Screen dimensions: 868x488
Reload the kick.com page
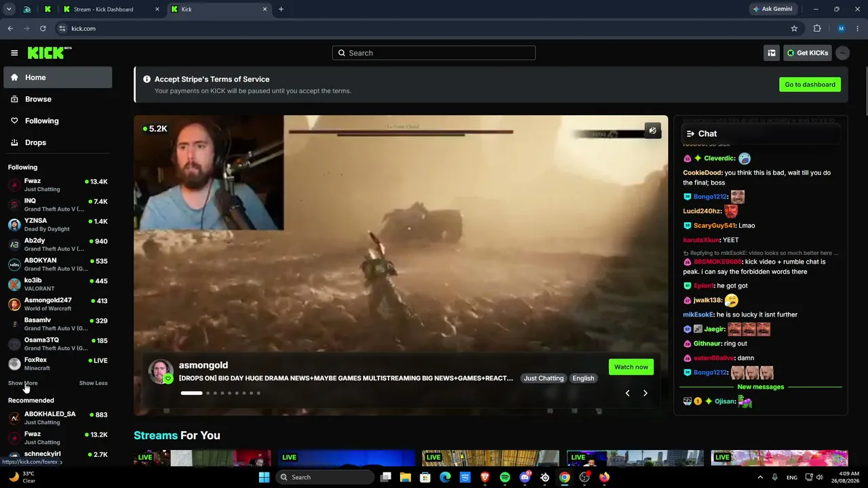tap(43, 28)
